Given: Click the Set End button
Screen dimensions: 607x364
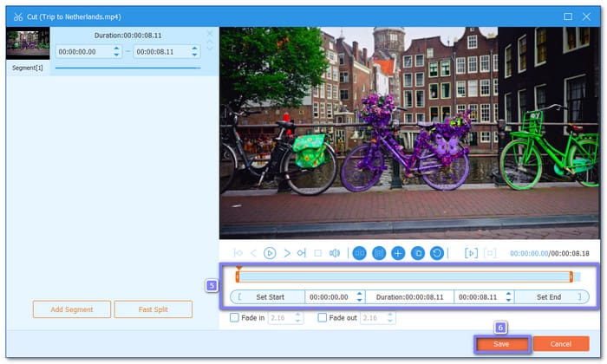Looking at the screenshot, I should click(550, 296).
